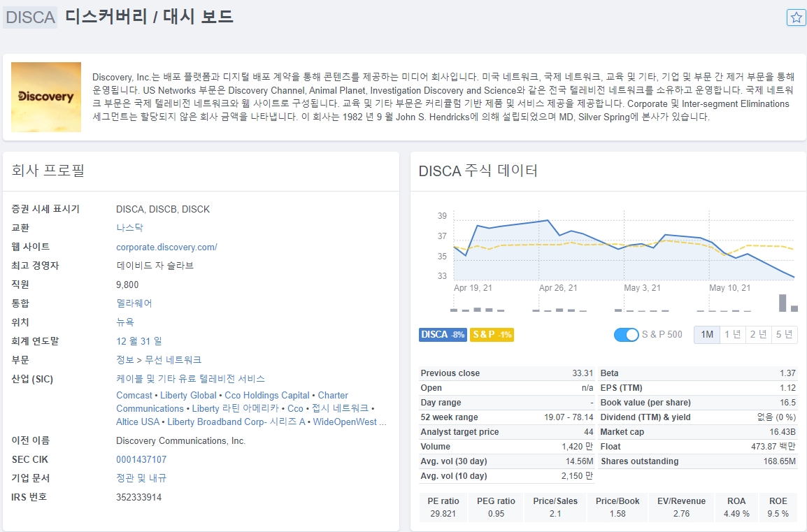Image resolution: width=807 pixels, height=532 pixels.
Task: Click the former name Discovery Communications, Inc.
Action: coord(180,441)
